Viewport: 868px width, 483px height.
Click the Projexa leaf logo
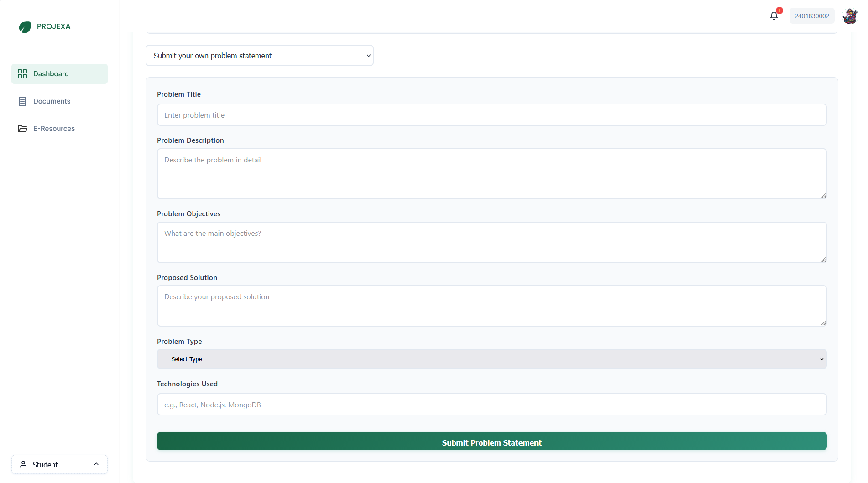[25, 27]
